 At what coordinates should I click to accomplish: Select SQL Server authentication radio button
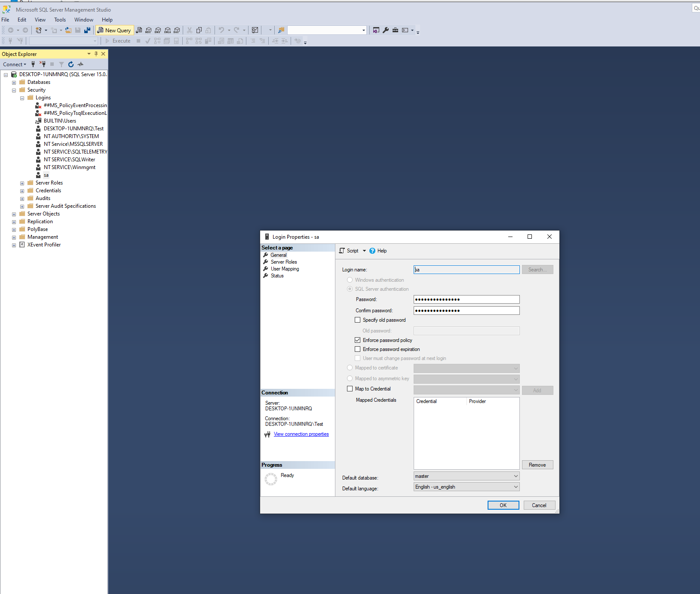click(350, 289)
